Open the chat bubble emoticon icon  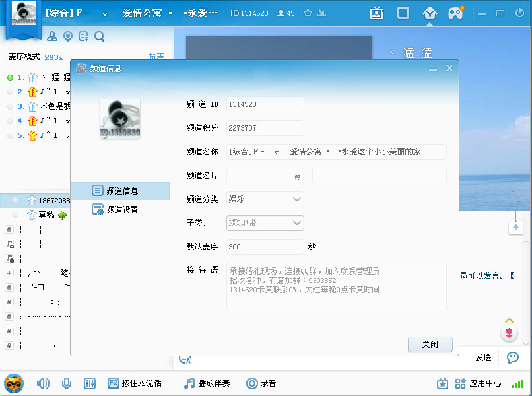click(513, 357)
